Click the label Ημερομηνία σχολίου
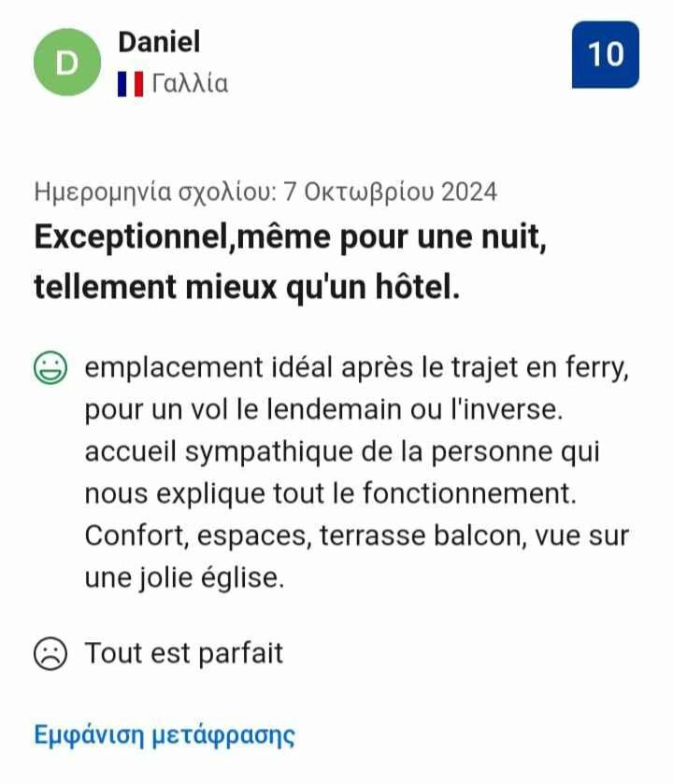 [x=155, y=192]
